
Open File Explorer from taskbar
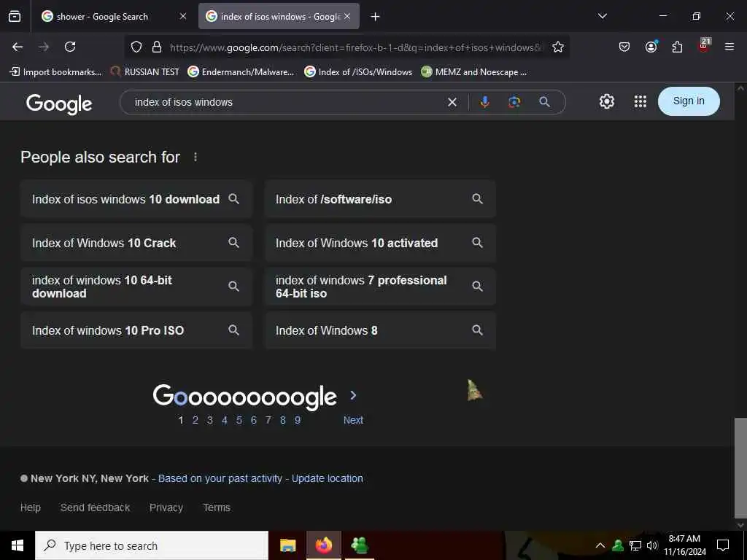287,545
